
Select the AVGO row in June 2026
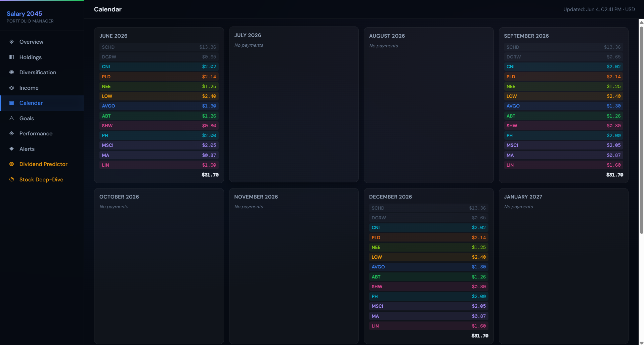[159, 106]
